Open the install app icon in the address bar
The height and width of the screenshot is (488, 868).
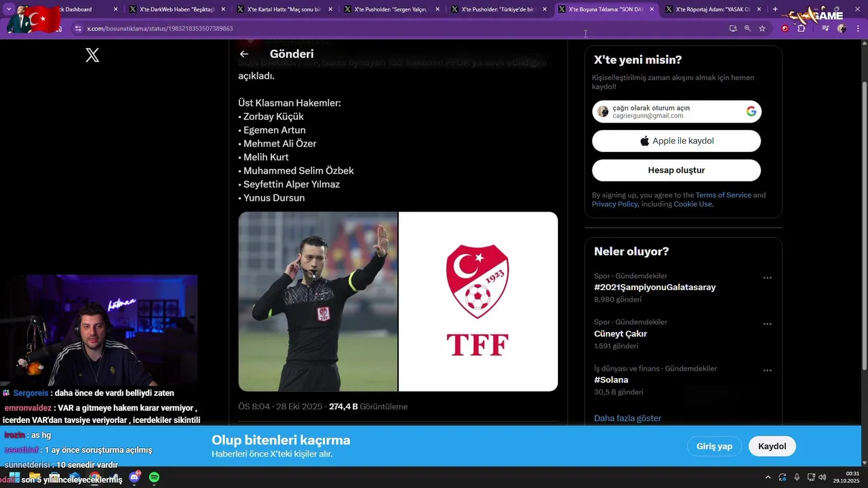[733, 28]
